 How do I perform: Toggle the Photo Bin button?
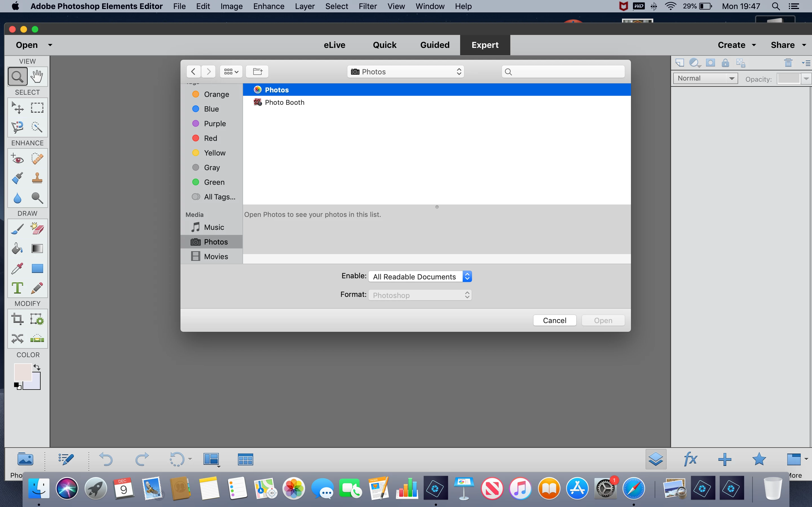(x=25, y=459)
